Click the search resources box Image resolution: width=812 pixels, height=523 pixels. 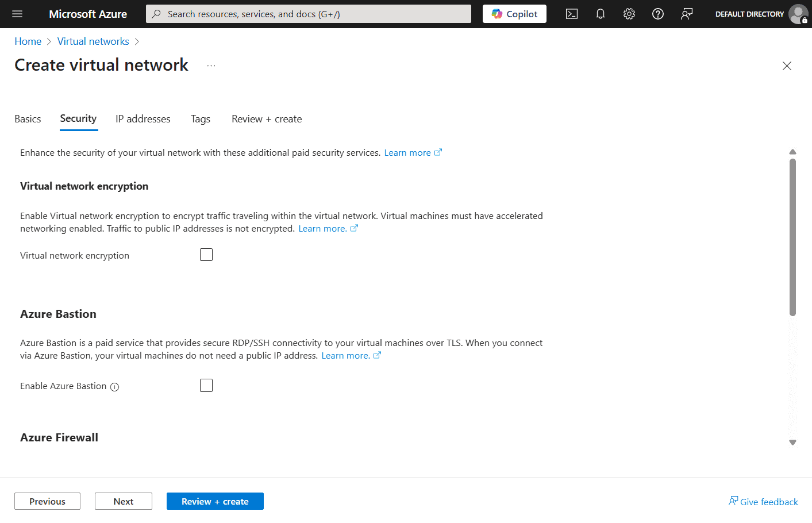point(309,14)
